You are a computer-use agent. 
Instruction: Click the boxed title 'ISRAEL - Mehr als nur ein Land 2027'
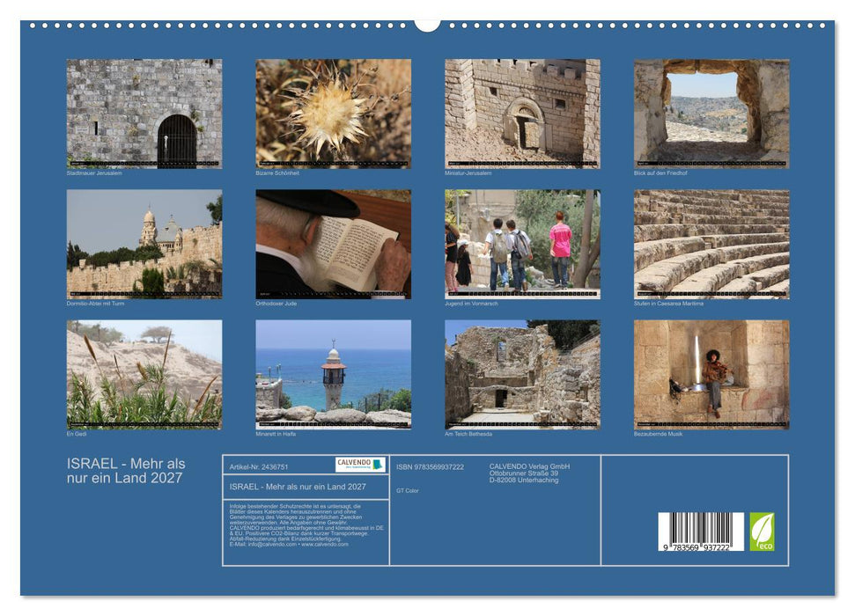[298, 487]
